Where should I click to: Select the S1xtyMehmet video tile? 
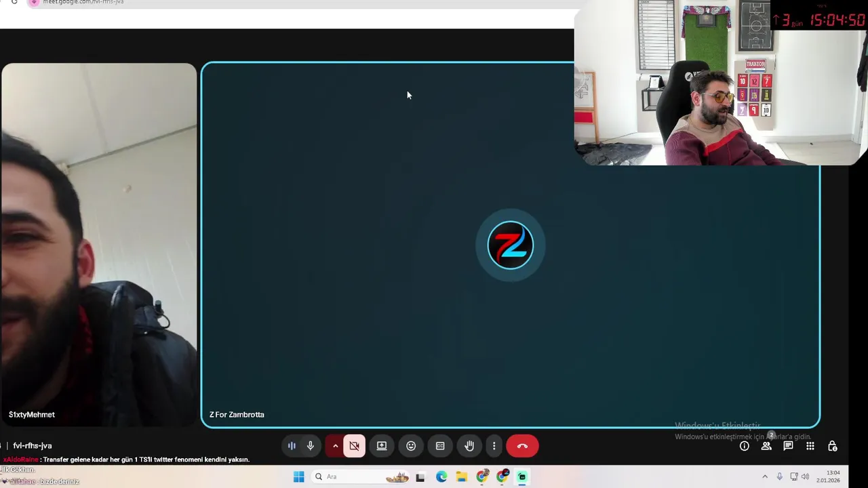click(x=99, y=245)
